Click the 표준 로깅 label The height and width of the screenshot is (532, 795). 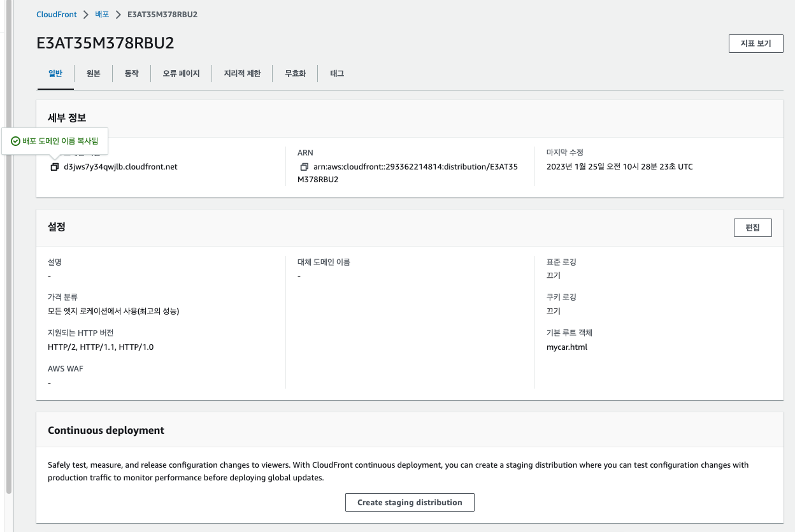tap(561, 262)
